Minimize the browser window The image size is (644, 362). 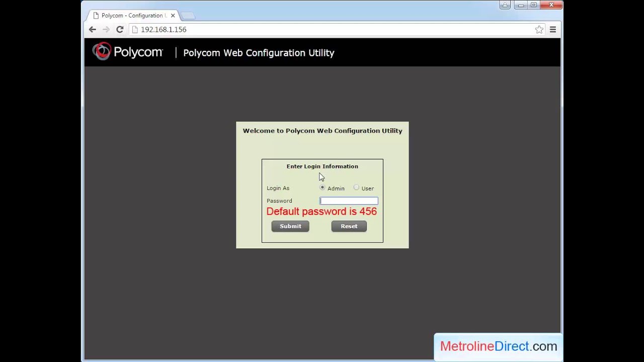521,5
